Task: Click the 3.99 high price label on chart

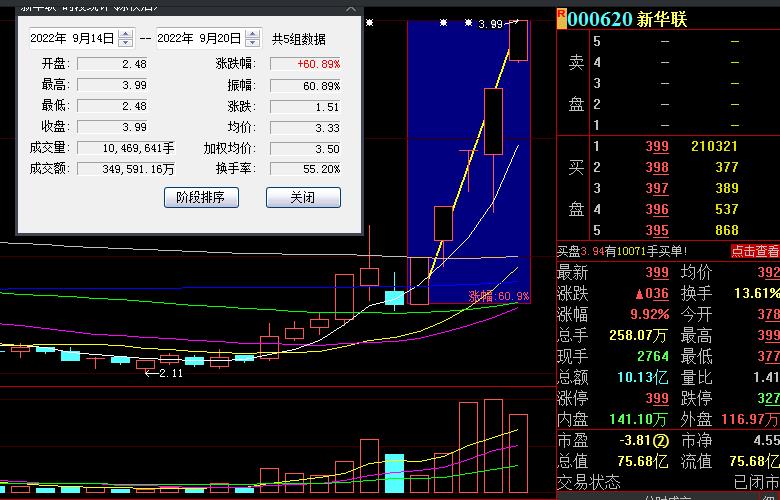Action: (x=490, y=24)
